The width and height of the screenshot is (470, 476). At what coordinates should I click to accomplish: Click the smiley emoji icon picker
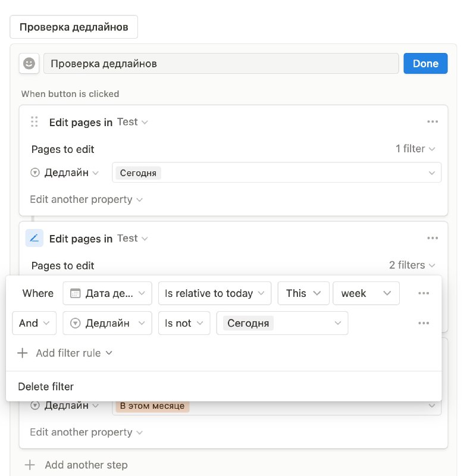click(29, 64)
